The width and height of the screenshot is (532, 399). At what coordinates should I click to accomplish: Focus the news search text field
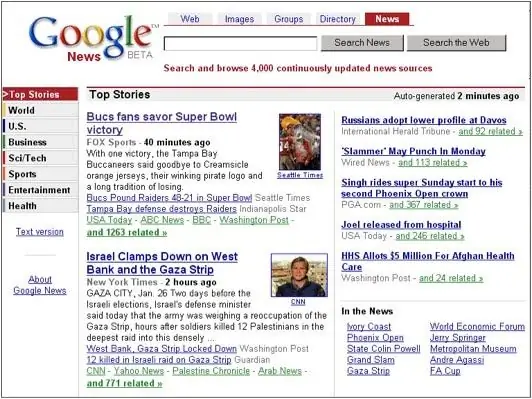240,44
